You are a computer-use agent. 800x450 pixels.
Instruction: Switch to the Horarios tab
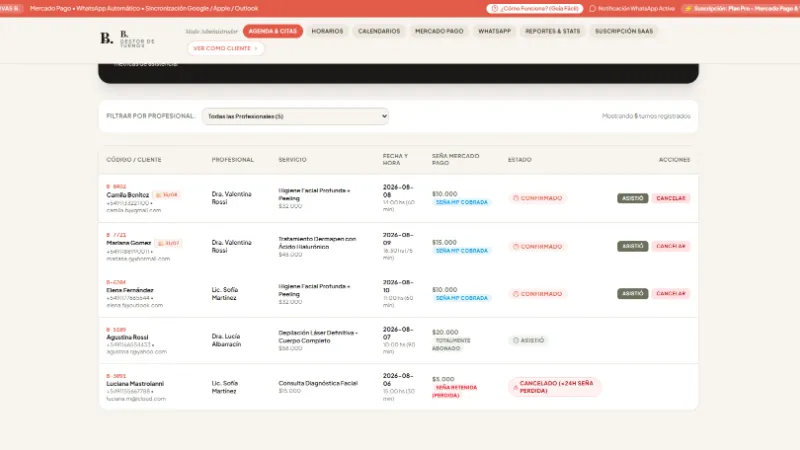point(327,31)
